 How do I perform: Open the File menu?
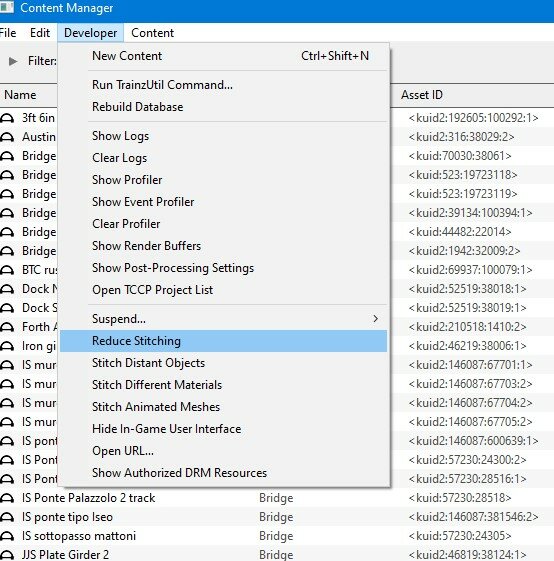tap(8, 33)
